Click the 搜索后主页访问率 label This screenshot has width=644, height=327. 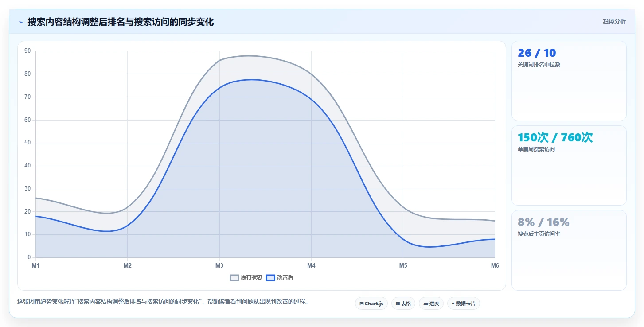[x=539, y=234]
